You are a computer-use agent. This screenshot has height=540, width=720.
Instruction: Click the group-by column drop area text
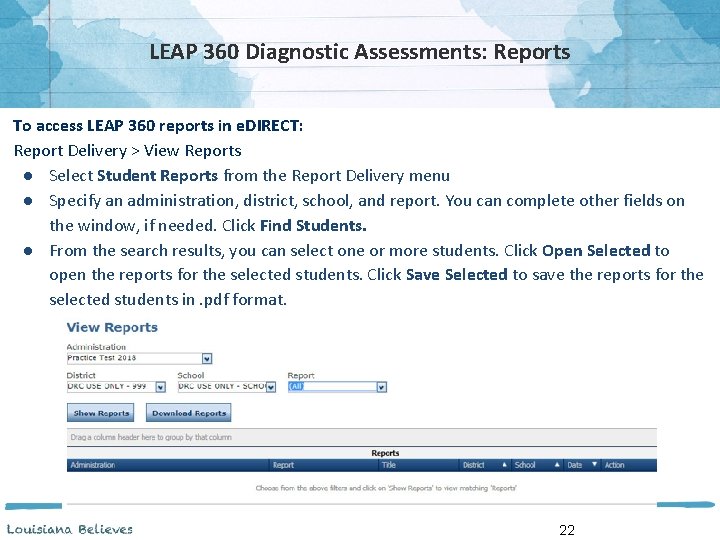pos(151,437)
